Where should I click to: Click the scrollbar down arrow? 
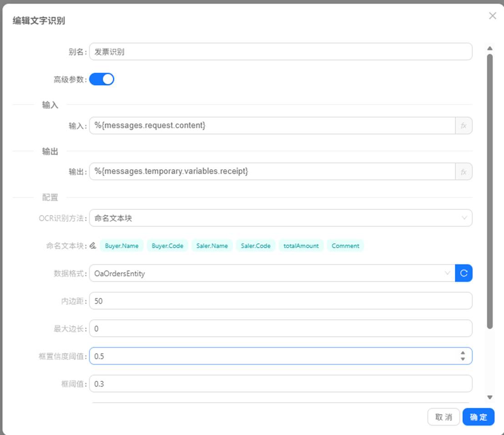[x=490, y=397]
